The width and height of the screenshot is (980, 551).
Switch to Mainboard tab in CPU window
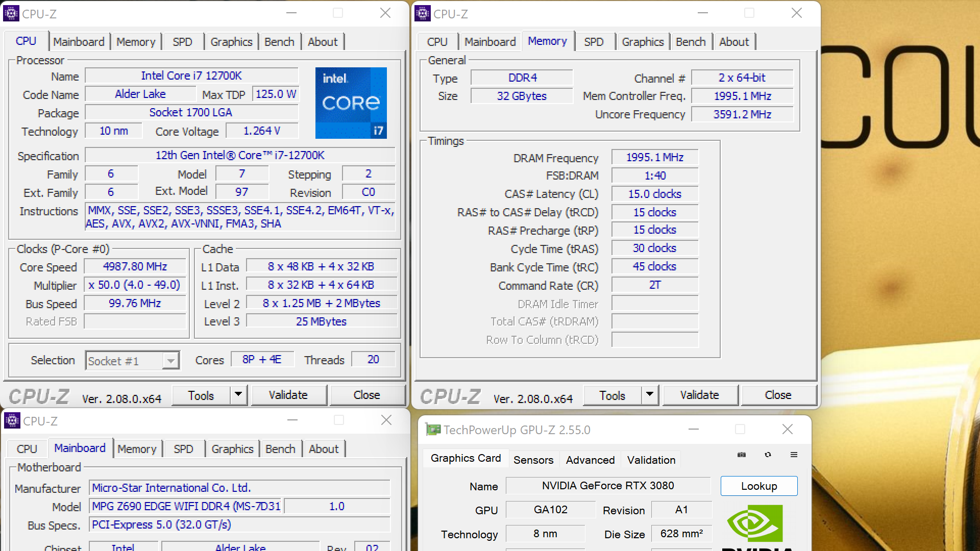point(79,42)
